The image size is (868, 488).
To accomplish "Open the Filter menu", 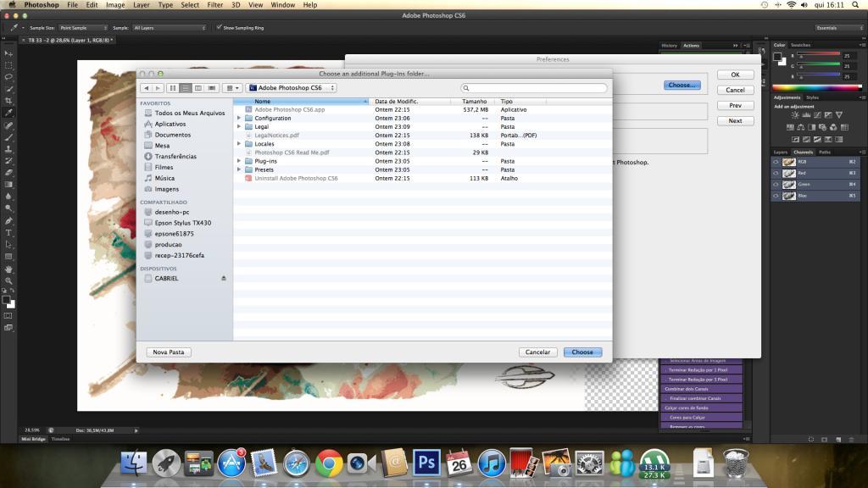I will click(x=214, y=5).
